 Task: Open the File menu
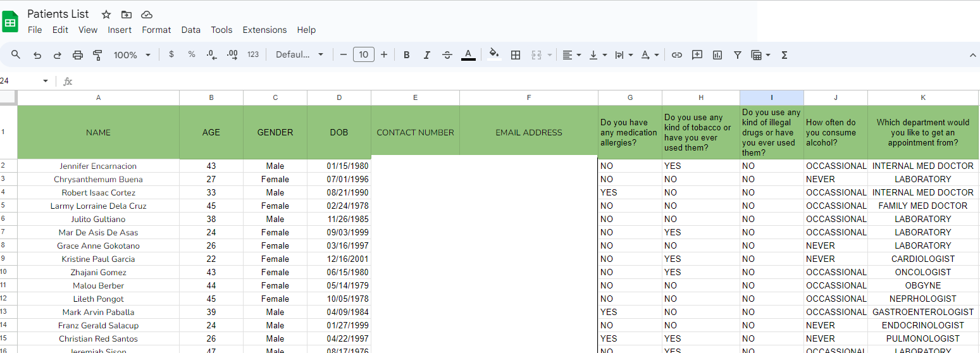pyautogui.click(x=35, y=30)
